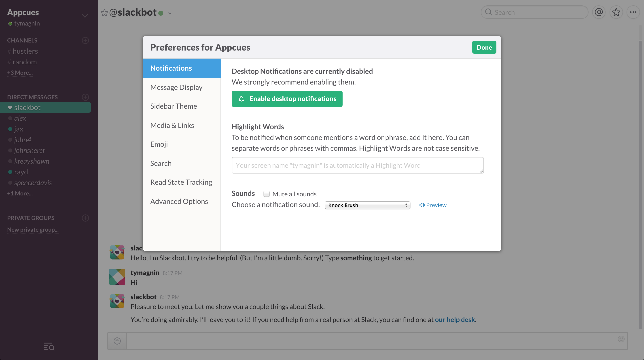Screen dimensions: 644x360
Task: Star the slackbot conversation
Action: (x=104, y=13)
